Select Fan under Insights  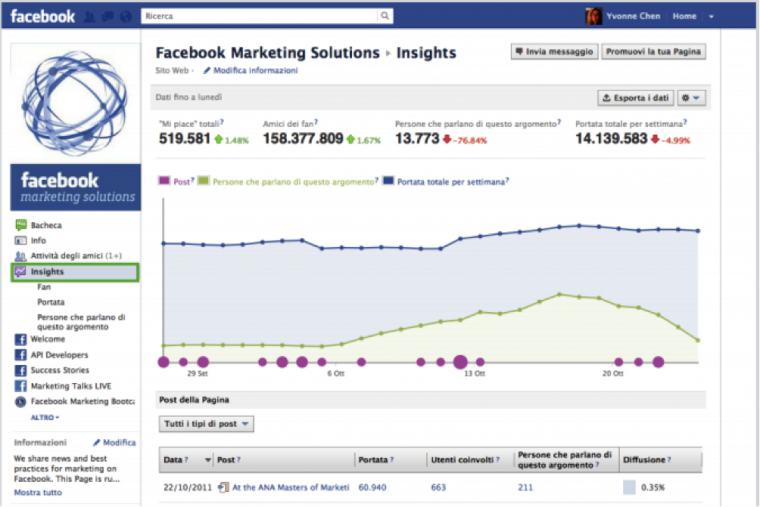44,287
